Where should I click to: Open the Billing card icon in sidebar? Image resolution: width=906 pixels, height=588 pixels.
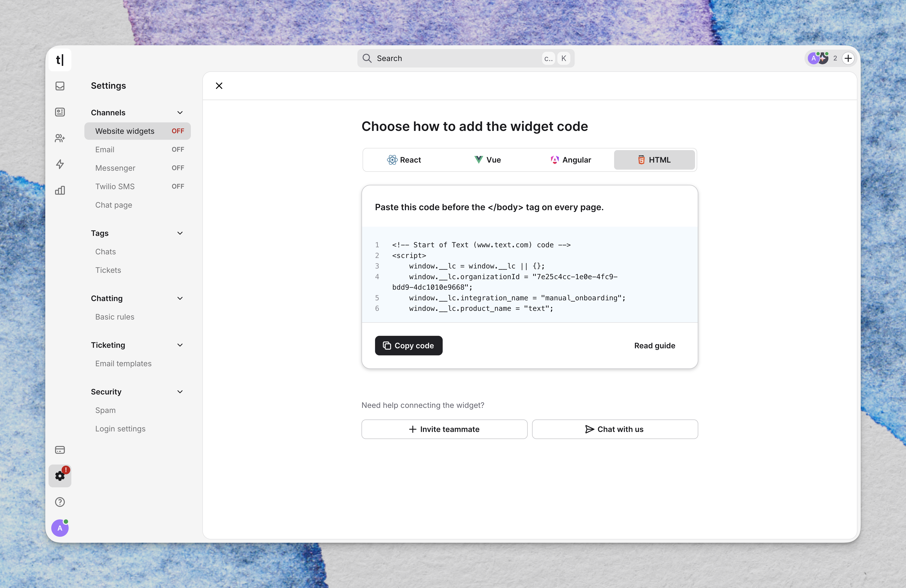click(x=60, y=450)
